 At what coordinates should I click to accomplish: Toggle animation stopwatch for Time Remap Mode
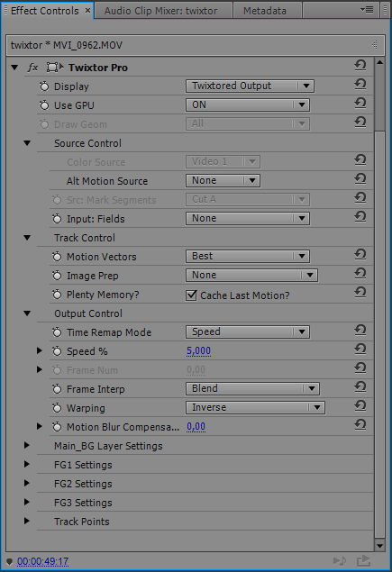(57, 332)
